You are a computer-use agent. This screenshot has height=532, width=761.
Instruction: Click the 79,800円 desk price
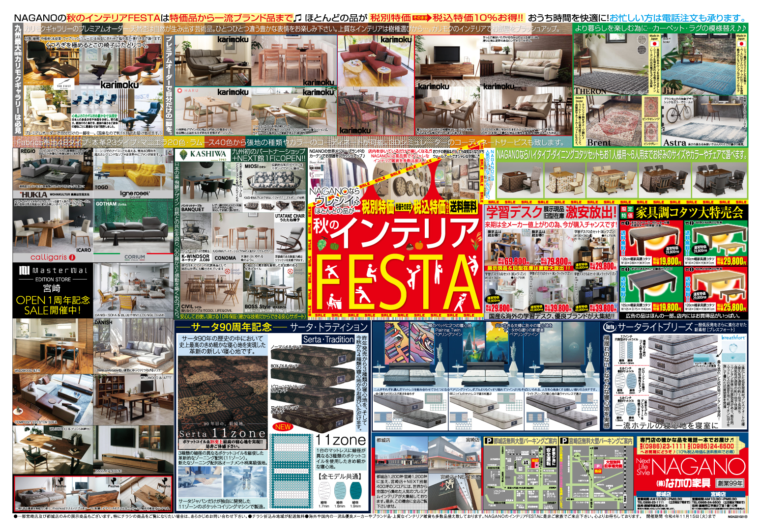click(555, 262)
